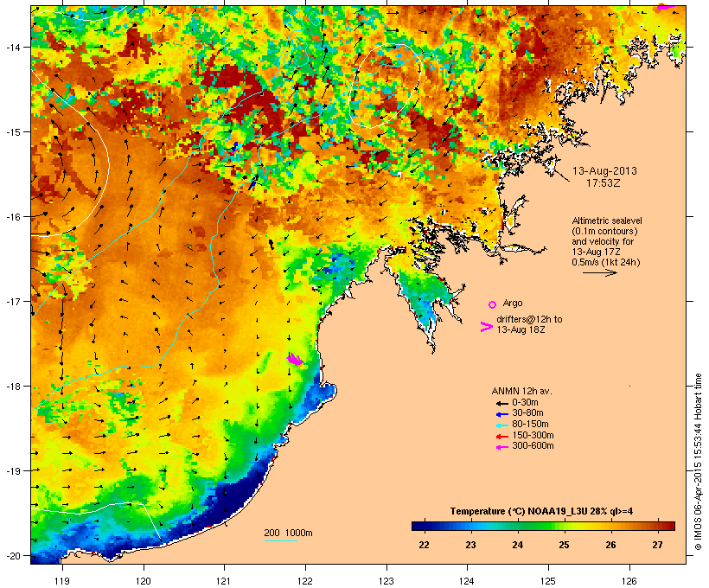Image resolution: width=709 pixels, height=588 pixels.
Task: Click the latitude axis label -20
Action: [x=12, y=556]
